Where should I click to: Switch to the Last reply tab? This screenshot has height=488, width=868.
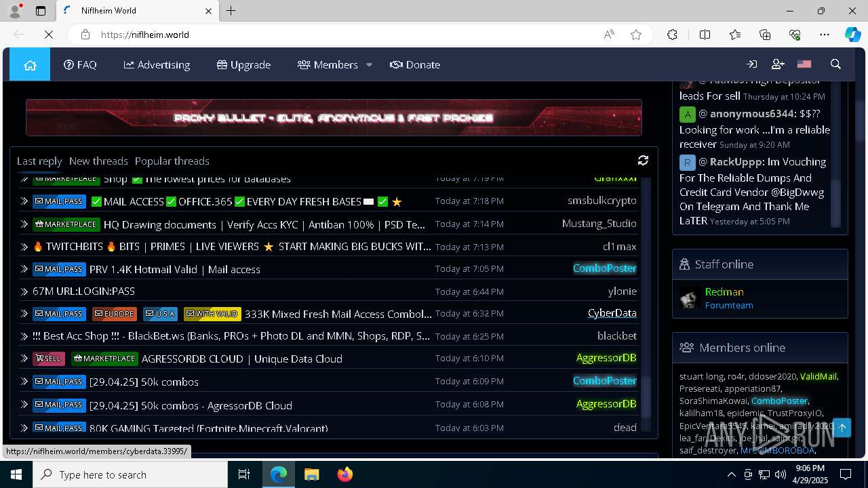coord(39,161)
